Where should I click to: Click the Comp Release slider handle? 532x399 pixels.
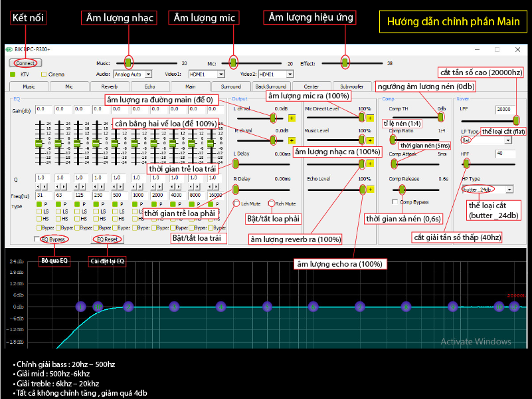[402, 189]
